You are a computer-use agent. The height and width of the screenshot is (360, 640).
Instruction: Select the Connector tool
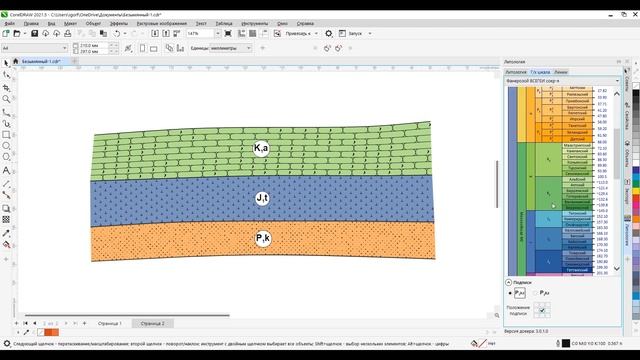pos(6,195)
